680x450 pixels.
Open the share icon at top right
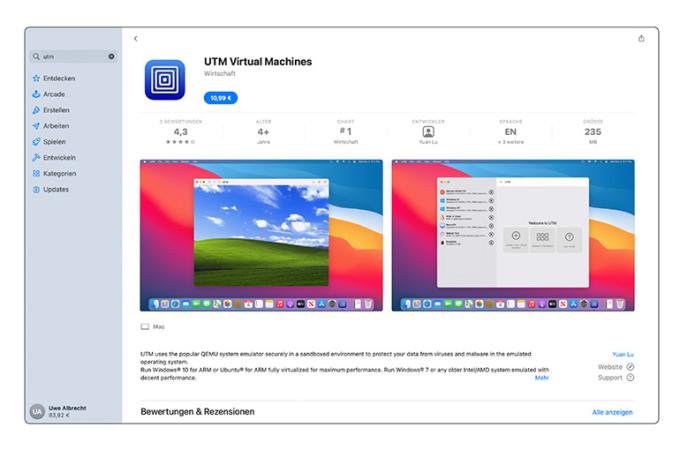[641, 39]
